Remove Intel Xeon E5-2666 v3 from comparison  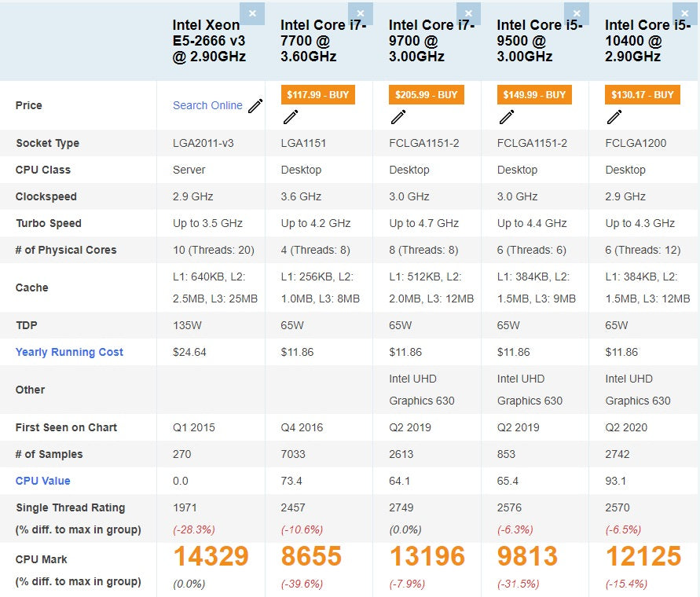252,13
